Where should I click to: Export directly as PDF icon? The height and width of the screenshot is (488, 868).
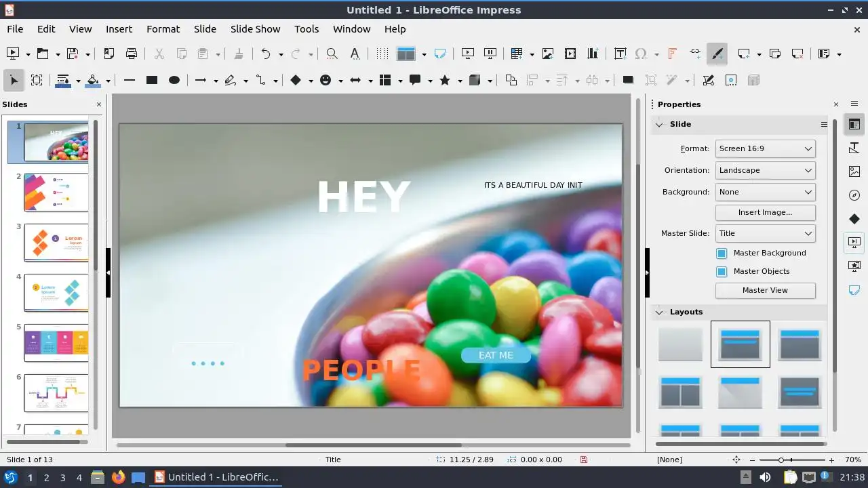[108, 54]
